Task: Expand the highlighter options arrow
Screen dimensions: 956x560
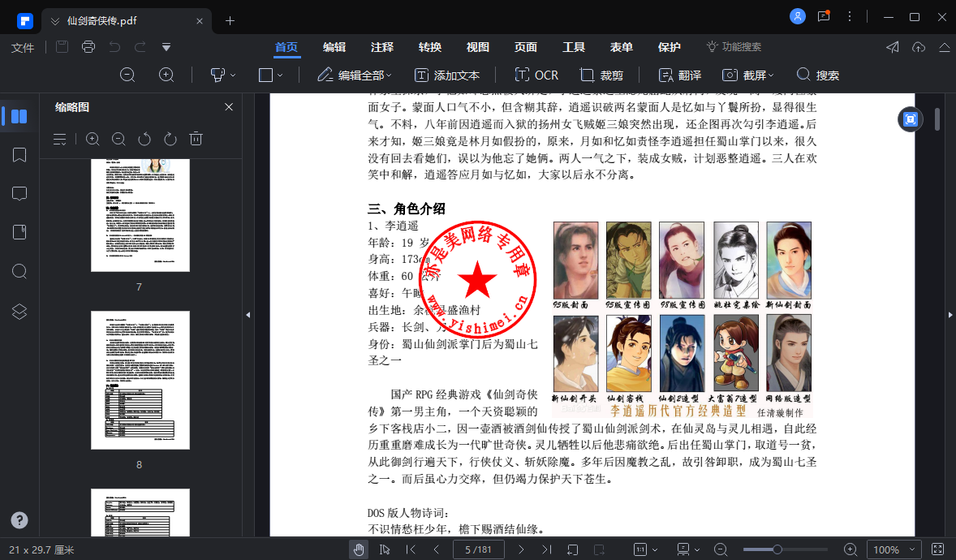Action: pyautogui.click(x=233, y=75)
